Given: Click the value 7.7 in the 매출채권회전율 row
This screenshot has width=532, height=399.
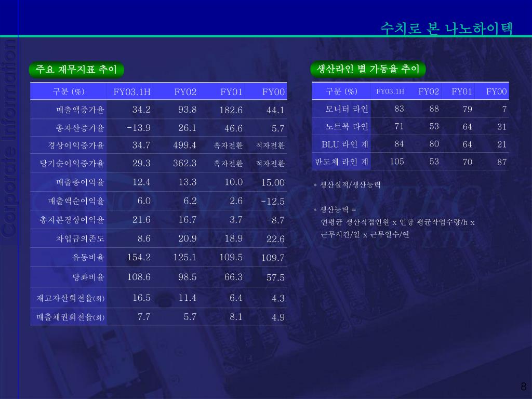Looking at the screenshot, I should (x=144, y=317).
